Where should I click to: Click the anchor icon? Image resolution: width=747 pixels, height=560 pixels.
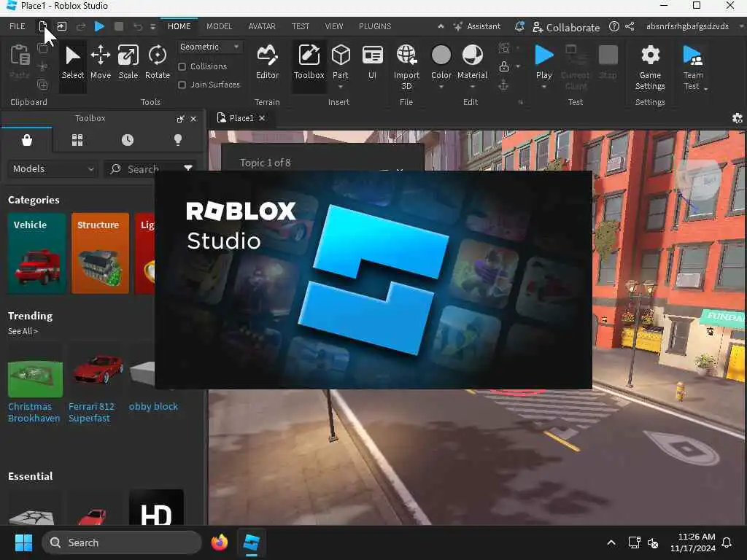click(x=503, y=85)
